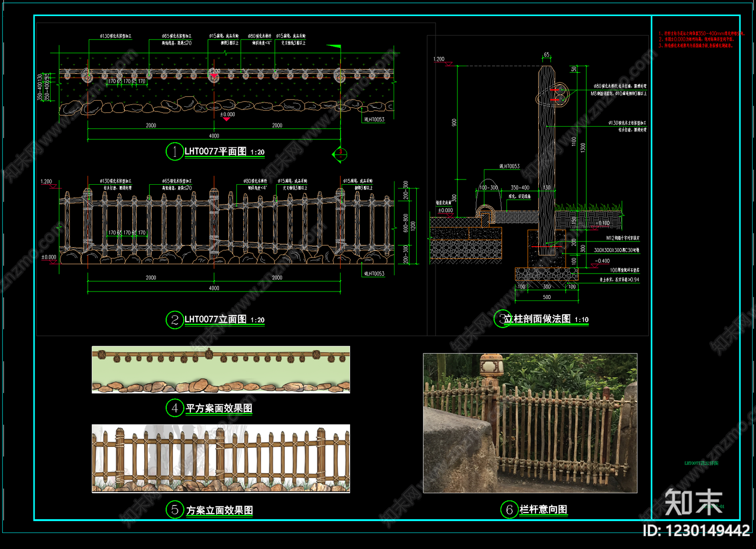Pick the circled number 1 drawing marker
756x549 pixels.
tap(174, 151)
